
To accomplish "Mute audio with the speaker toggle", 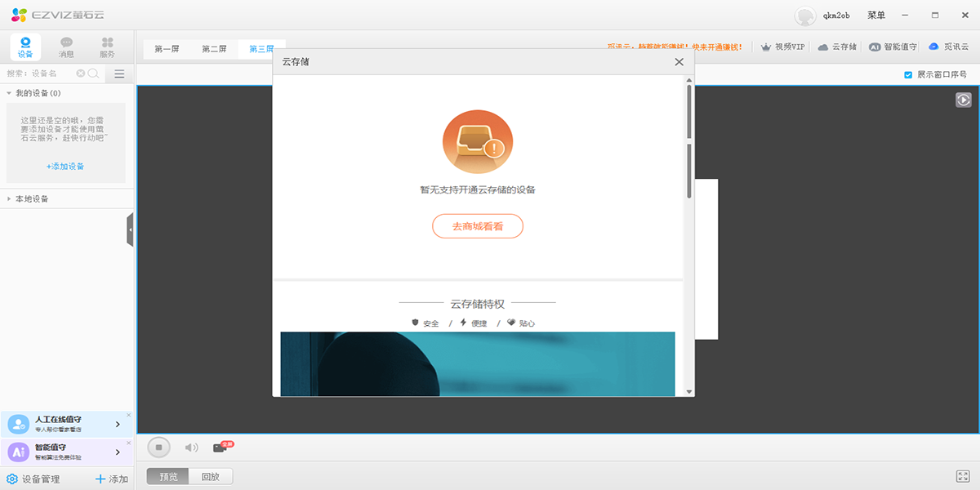I will (x=189, y=447).
